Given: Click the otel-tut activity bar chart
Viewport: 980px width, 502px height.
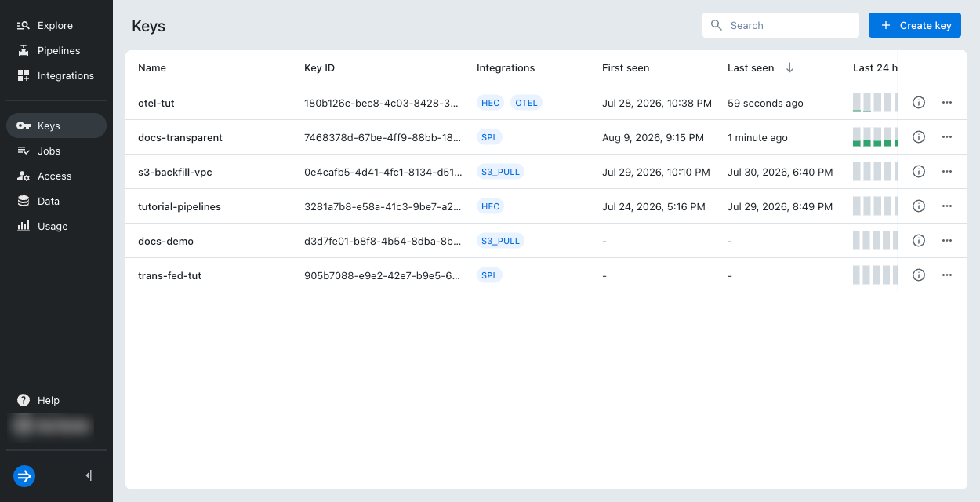Looking at the screenshot, I should pyautogui.click(x=875, y=103).
